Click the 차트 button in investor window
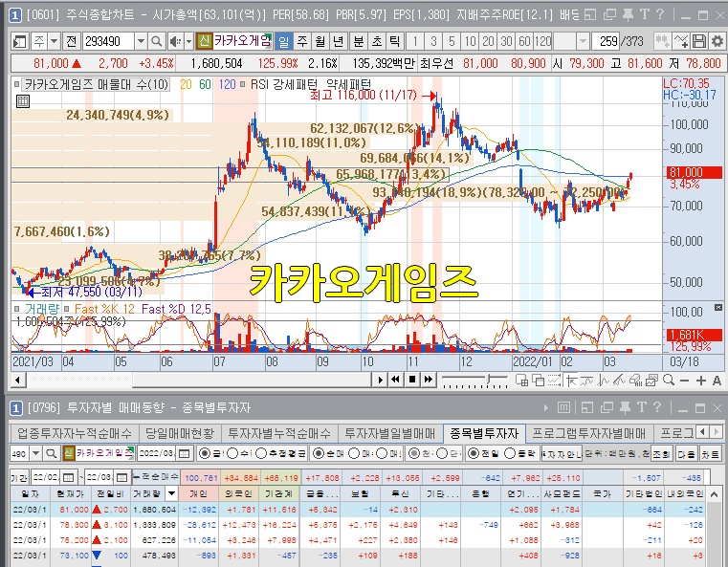Screen dimensions: 728x567 711,453
